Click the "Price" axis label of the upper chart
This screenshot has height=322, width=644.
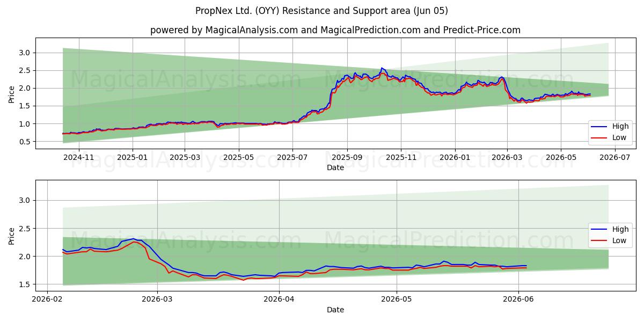tap(12, 93)
